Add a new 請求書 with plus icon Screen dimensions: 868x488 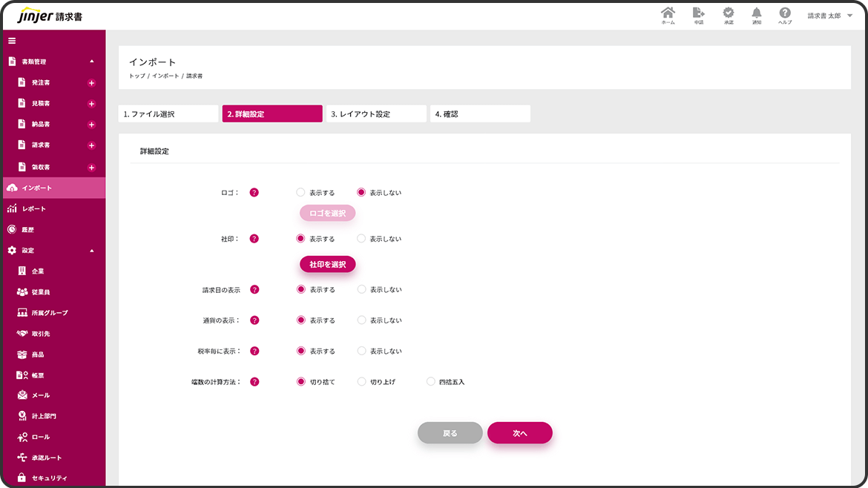tap(91, 145)
